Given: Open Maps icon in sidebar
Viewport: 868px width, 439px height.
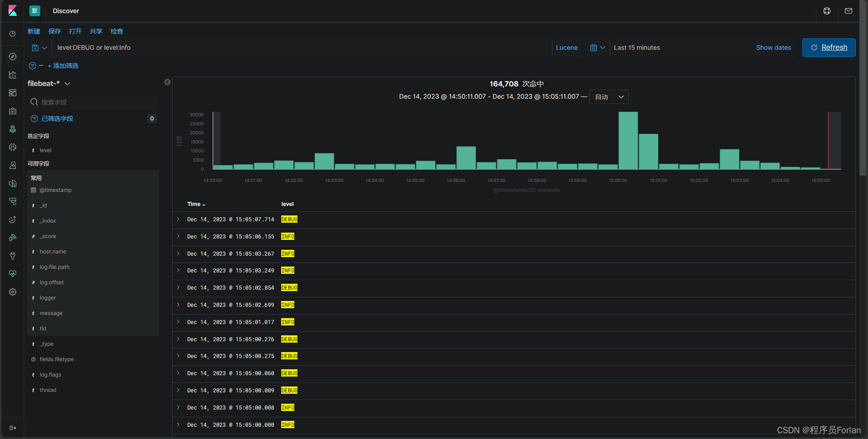Looking at the screenshot, I should tap(13, 129).
